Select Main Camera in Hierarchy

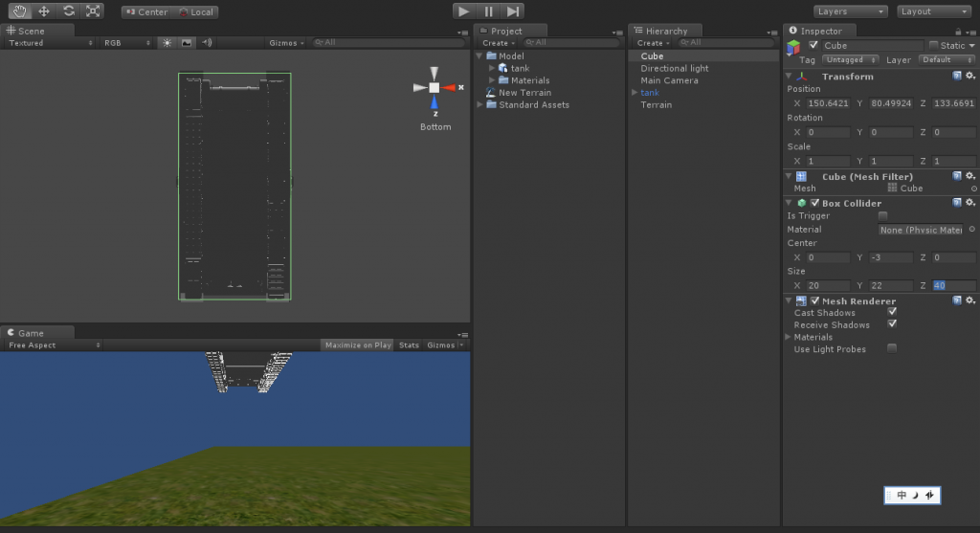point(669,80)
